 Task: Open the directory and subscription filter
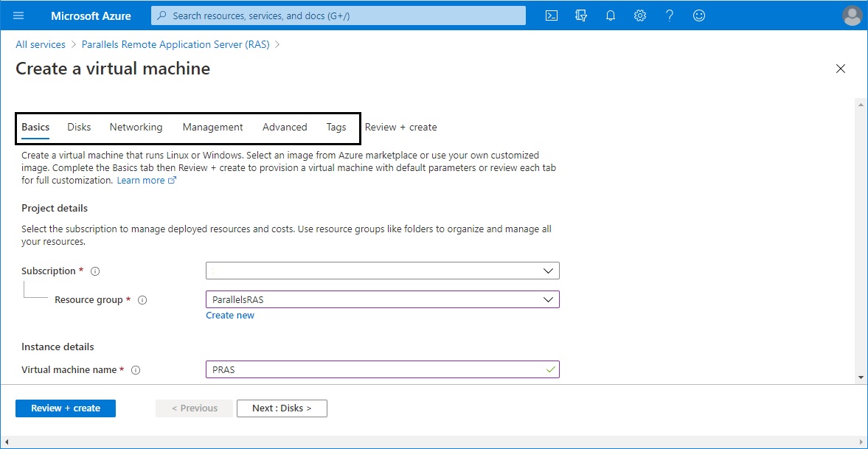[580, 15]
